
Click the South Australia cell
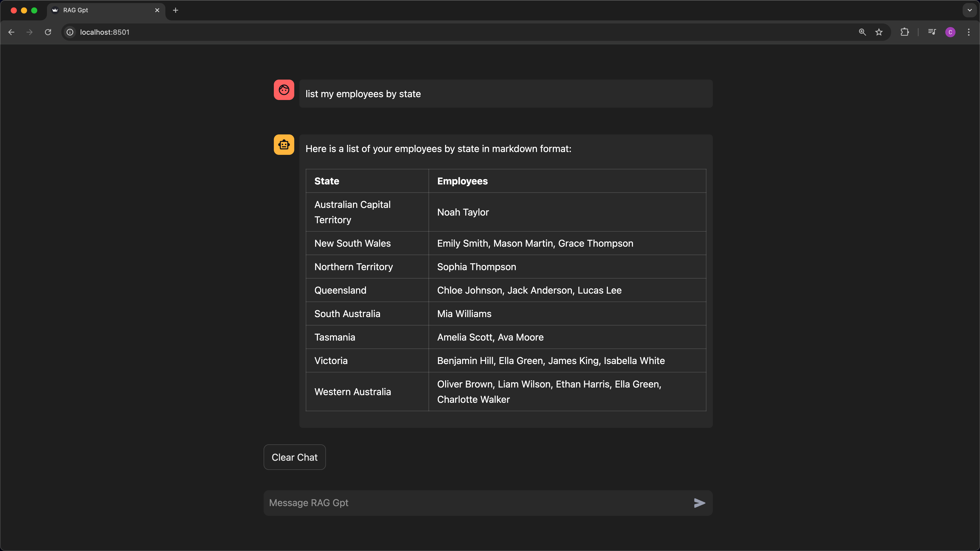[367, 314]
